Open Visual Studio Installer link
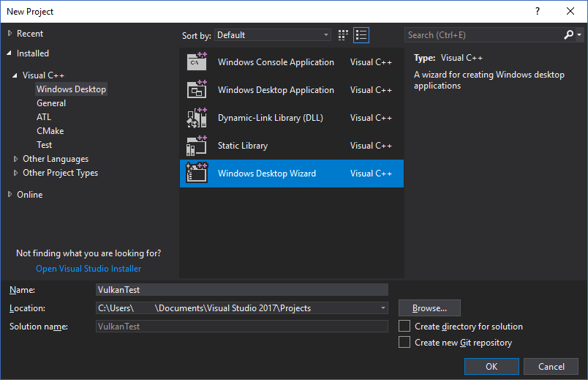 pos(88,269)
